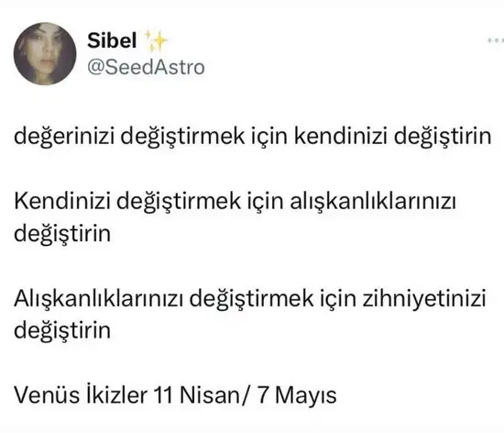The image size is (504, 433).
Task: Click the date 11 Nisan
Action: (x=196, y=394)
